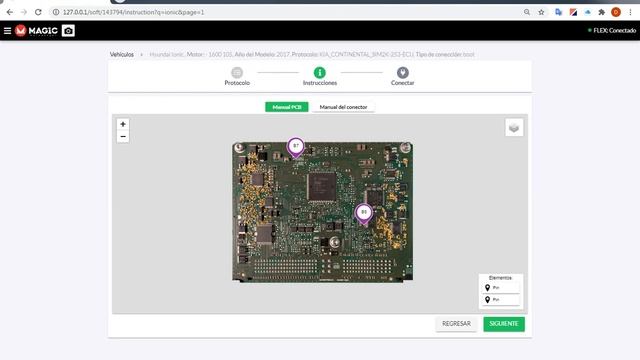Screen dimensions: 640x360
Task: Reload the page with the refresh icon
Action: [x=38, y=12]
